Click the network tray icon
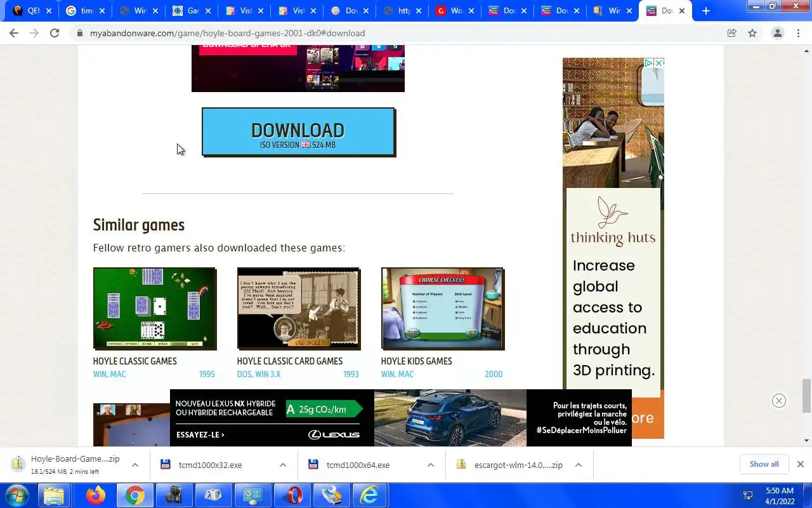 pyautogui.click(x=748, y=495)
